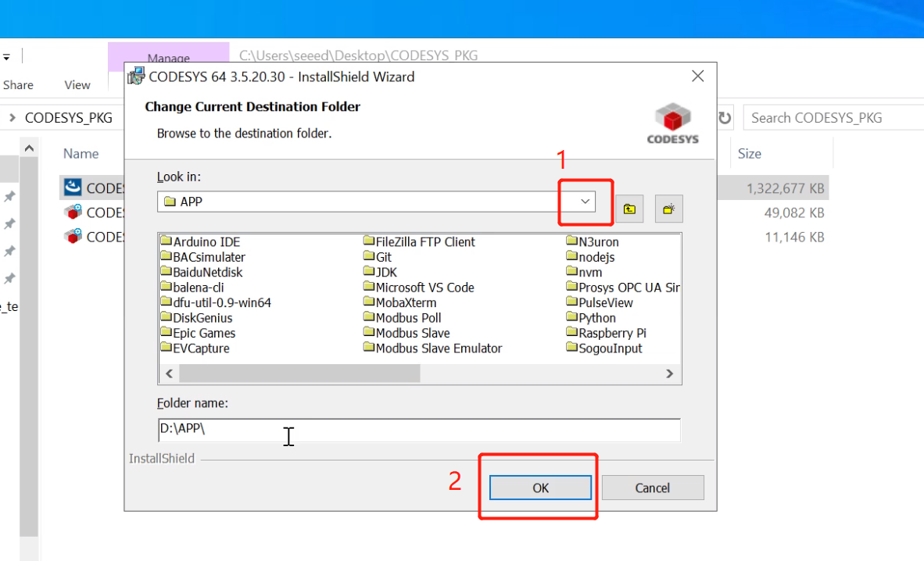The image size is (924, 561).
Task: Click the PulseView folder name
Action: pyautogui.click(x=606, y=303)
